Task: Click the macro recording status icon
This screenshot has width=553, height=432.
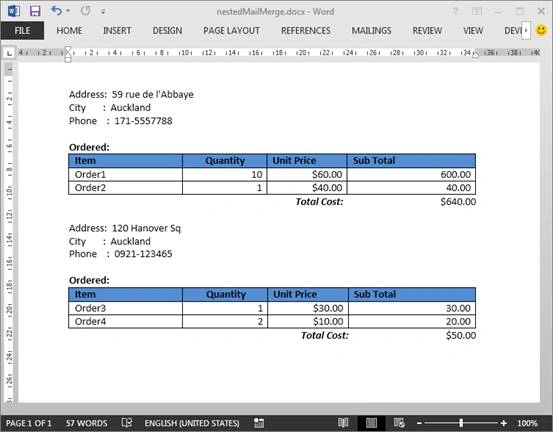Action: pos(259,422)
